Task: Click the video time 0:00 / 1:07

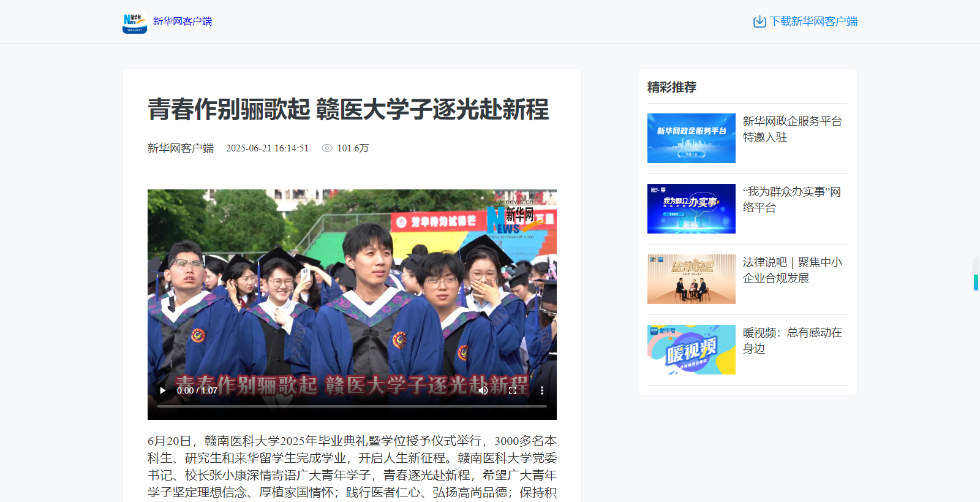Action: [197, 390]
